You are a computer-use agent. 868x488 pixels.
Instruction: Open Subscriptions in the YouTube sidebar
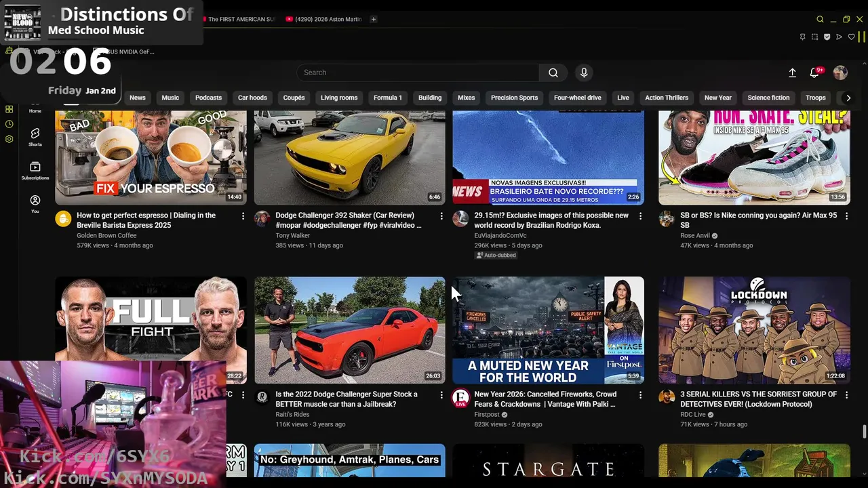point(35,170)
